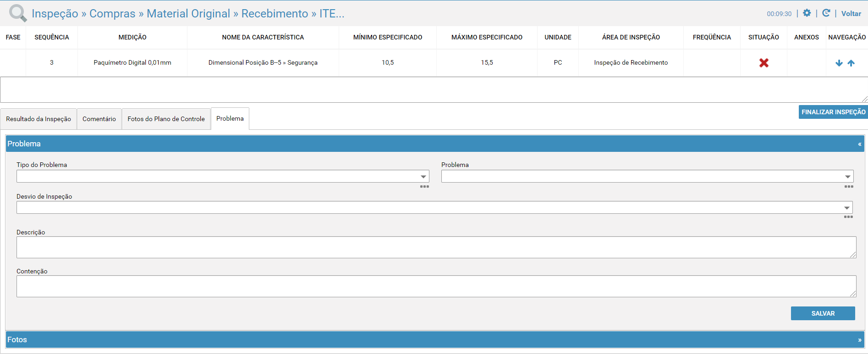Image resolution: width=868 pixels, height=356 pixels.
Task: Click the Medição column header
Action: [132, 37]
